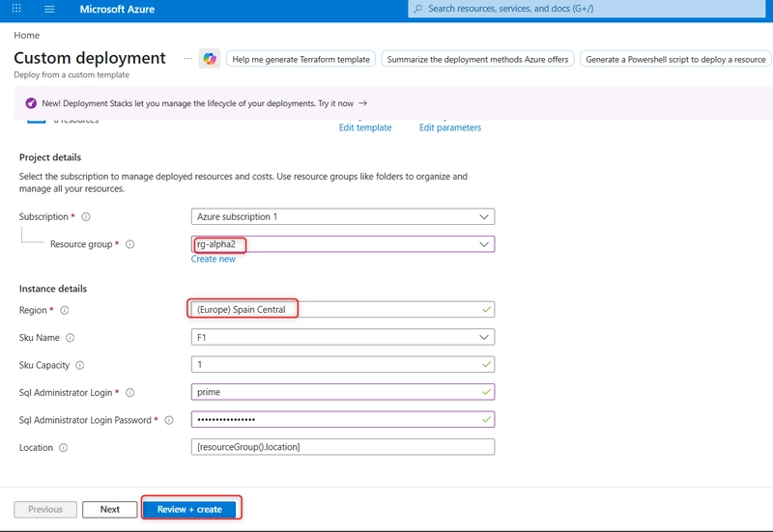Screen dimensions: 773x532
Task: Click the Review + create button
Action: click(x=189, y=510)
